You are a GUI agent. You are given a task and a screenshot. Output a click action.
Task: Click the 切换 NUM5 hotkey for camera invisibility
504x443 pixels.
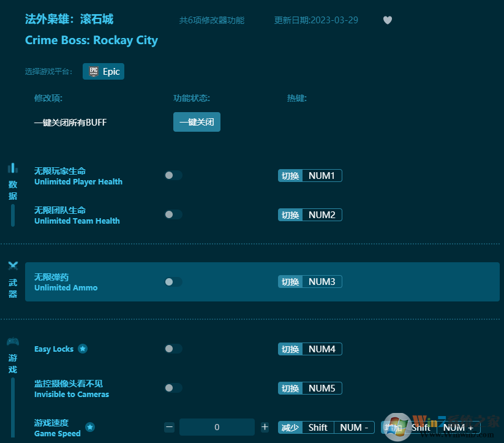[x=309, y=388]
